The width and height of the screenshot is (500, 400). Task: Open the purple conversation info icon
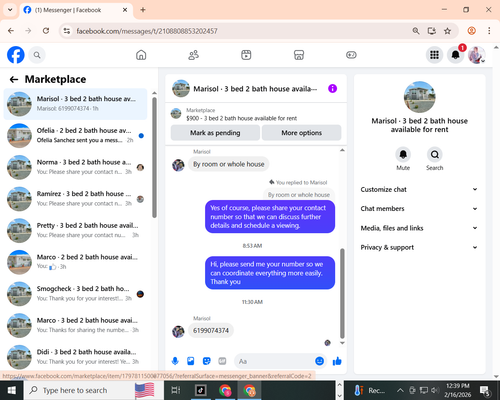click(x=332, y=89)
